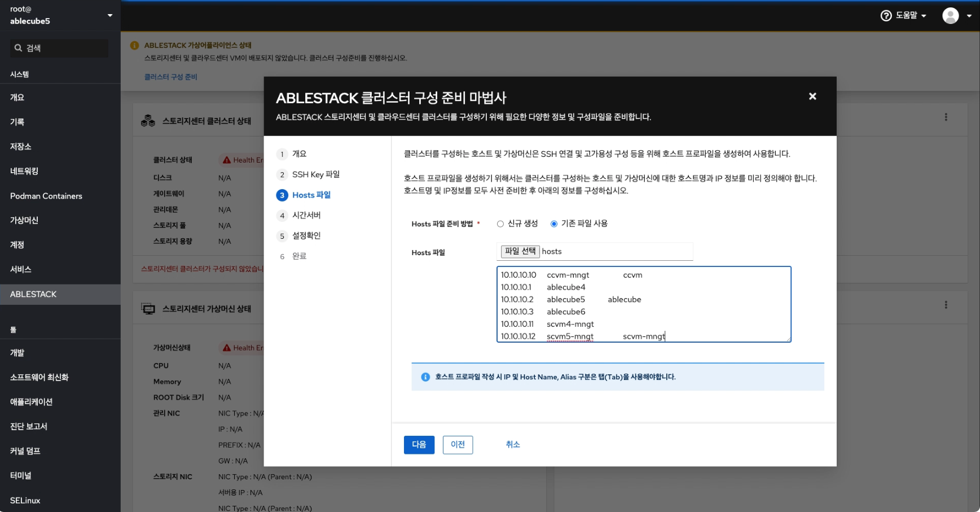Click the hosts file name beside 파일 선택
Screen dimensions: 980x512
pos(552,252)
